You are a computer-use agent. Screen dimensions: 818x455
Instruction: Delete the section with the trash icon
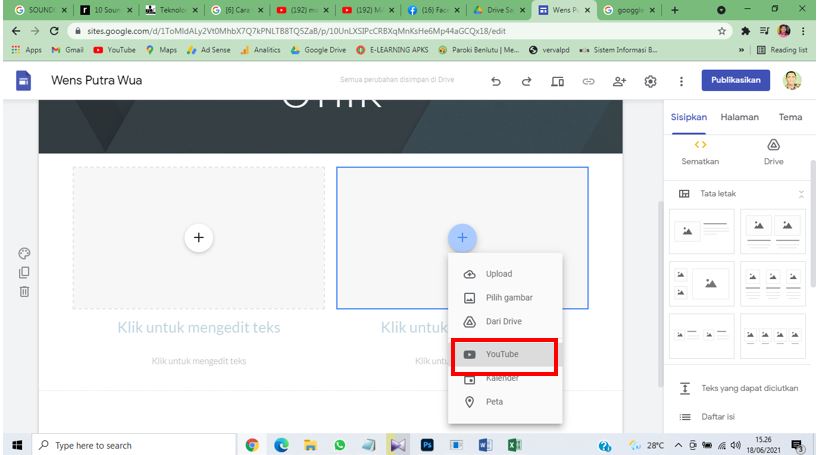coord(24,291)
